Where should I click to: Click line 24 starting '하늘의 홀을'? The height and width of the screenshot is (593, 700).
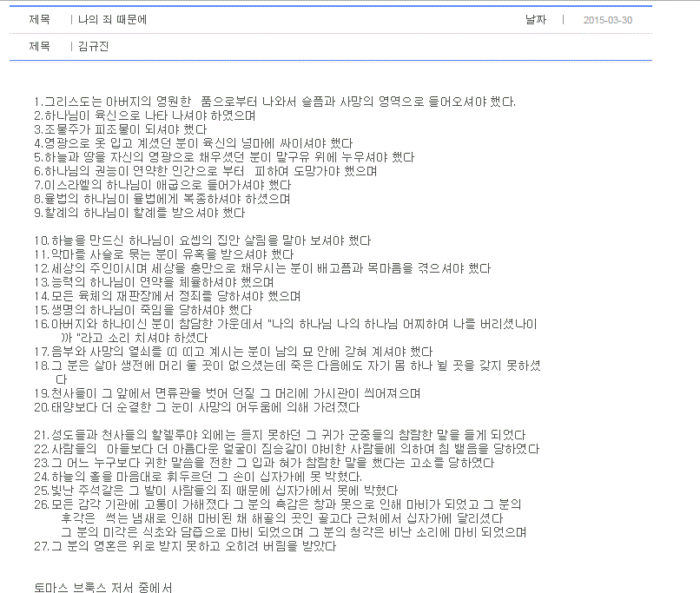coord(198,476)
